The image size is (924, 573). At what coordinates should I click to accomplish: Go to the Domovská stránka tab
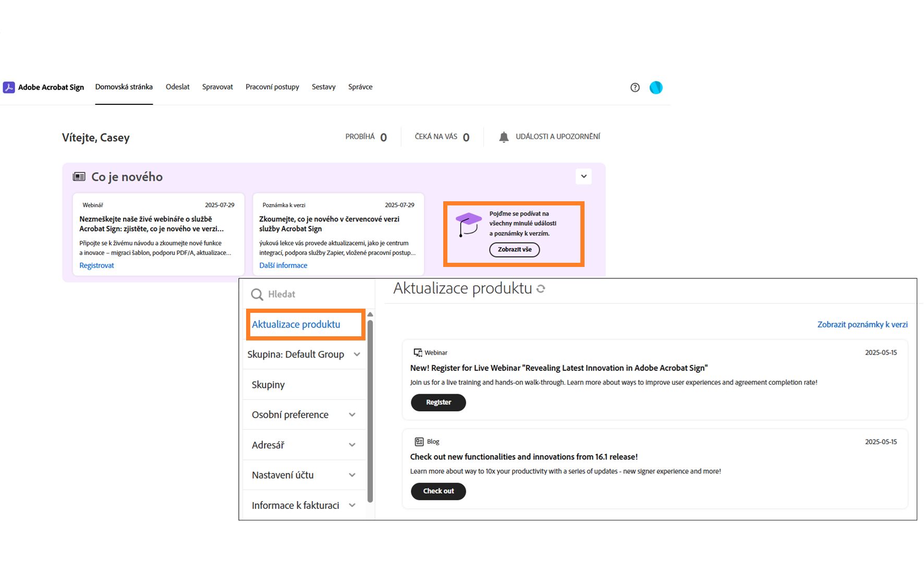coord(124,87)
